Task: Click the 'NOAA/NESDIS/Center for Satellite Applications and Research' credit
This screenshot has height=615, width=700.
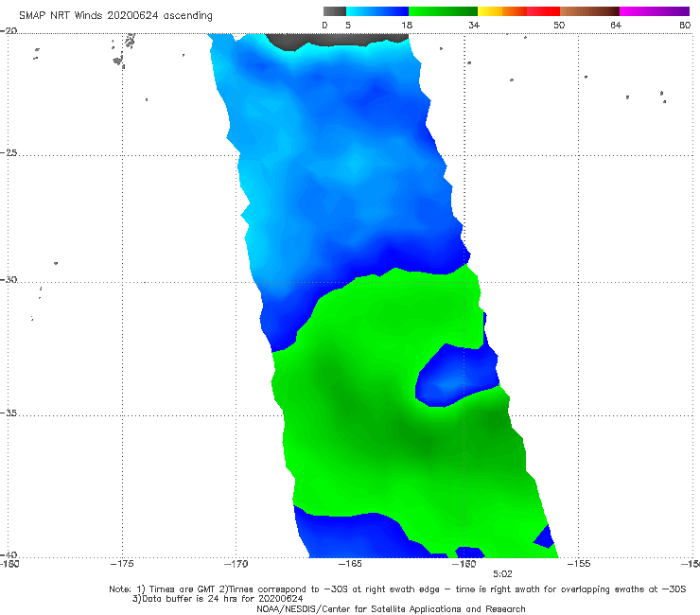Action: (x=391, y=609)
